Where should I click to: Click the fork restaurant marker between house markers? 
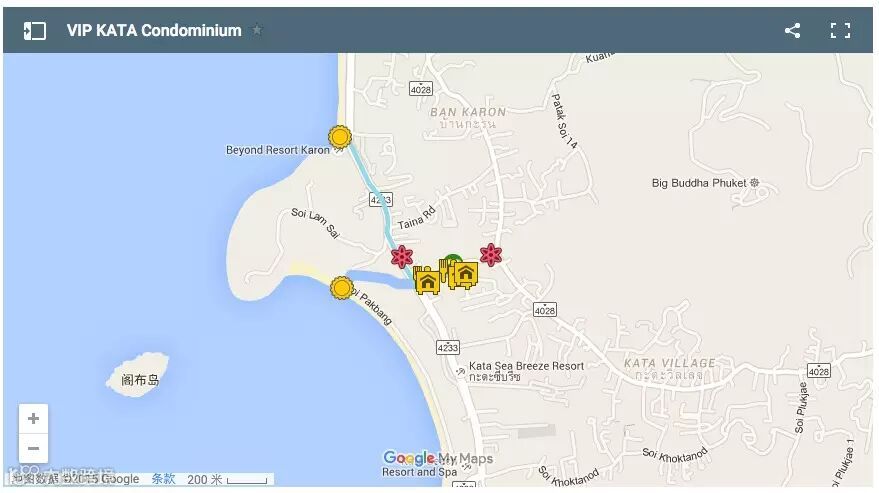[445, 271]
